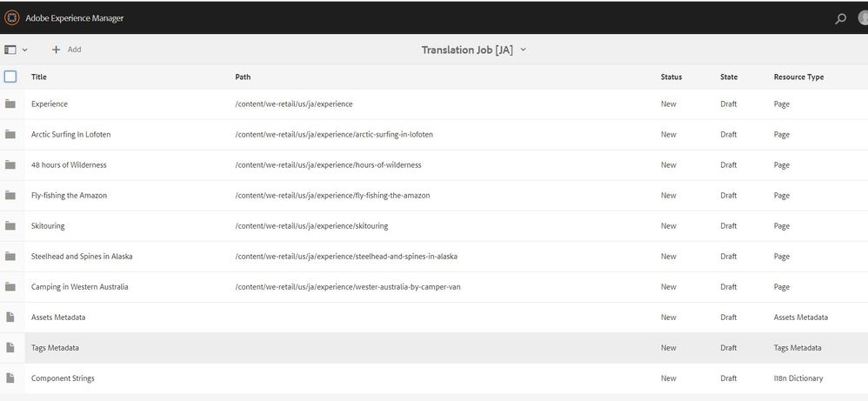Click the Add button in toolbar
Image resolution: width=868 pixels, height=401 pixels.
point(66,50)
